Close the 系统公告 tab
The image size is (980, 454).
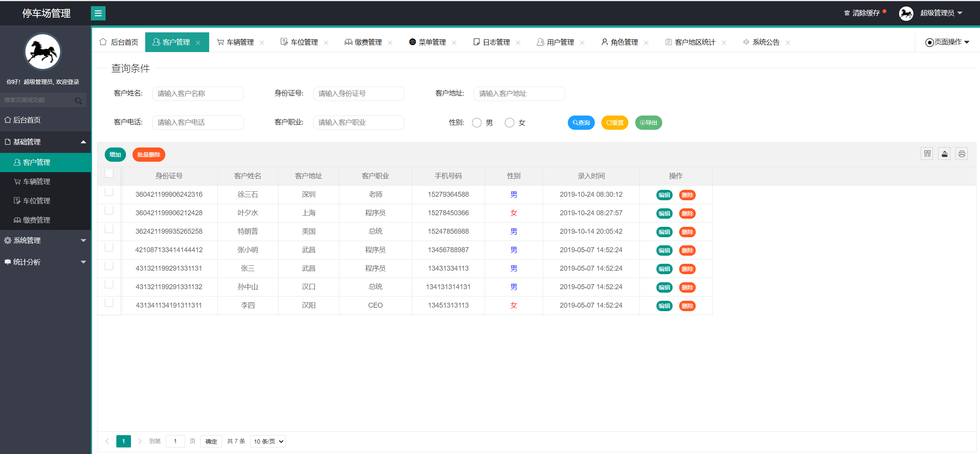788,43
